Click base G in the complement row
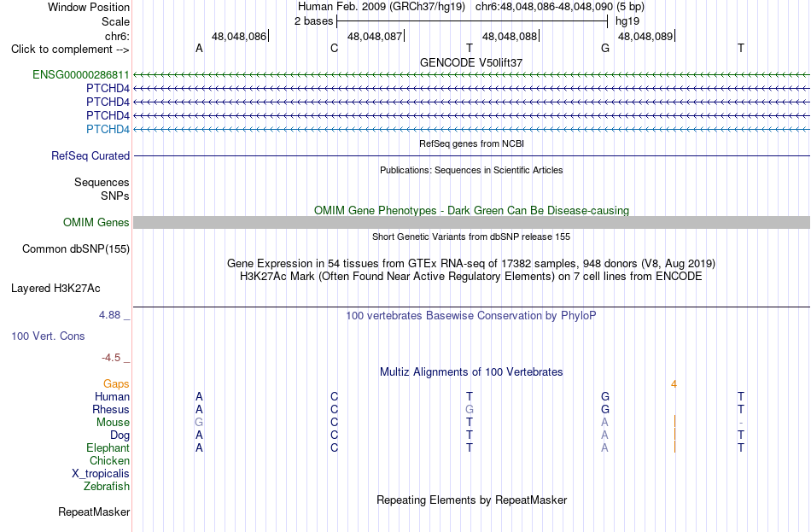 [x=605, y=49]
